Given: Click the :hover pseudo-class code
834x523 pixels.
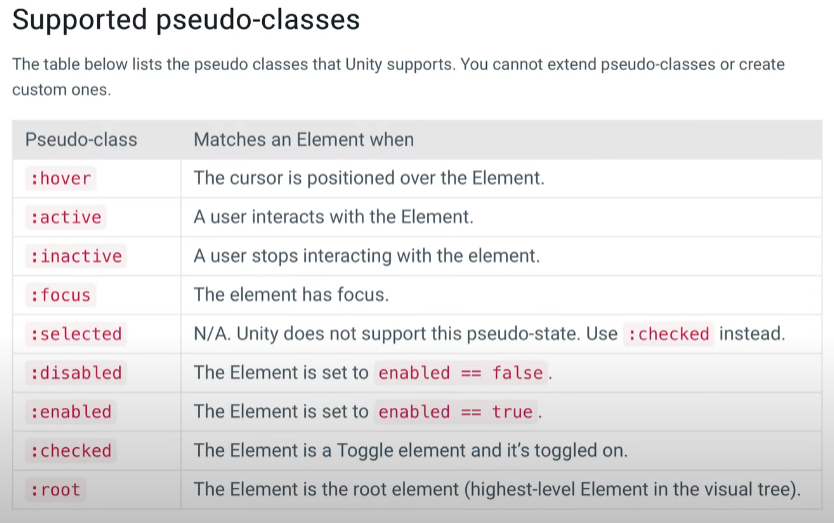Looking at the screenshot, I should [x=60, y=179].
